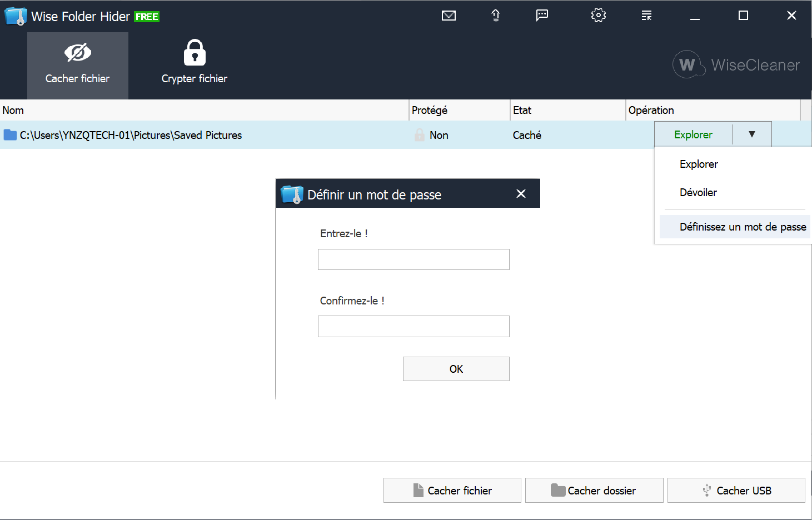Click the Opération column header
Screen dimensions: 812x520
(713, 110)
